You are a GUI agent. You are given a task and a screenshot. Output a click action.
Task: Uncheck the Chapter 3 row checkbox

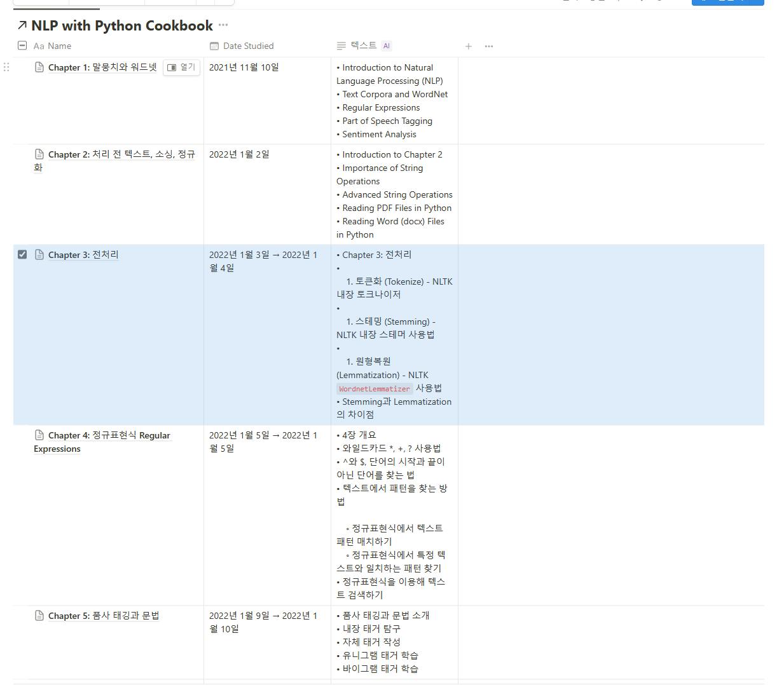[22, 255]
